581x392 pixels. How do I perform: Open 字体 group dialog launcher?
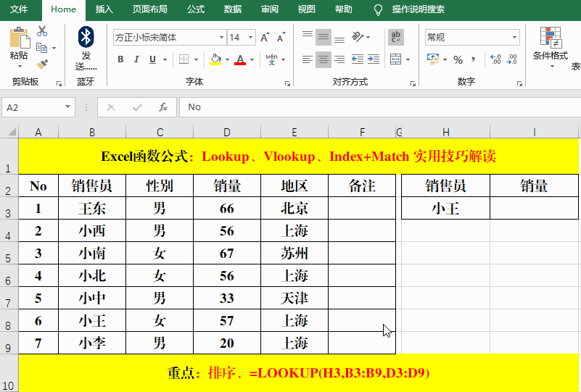[x=287, y=83]
